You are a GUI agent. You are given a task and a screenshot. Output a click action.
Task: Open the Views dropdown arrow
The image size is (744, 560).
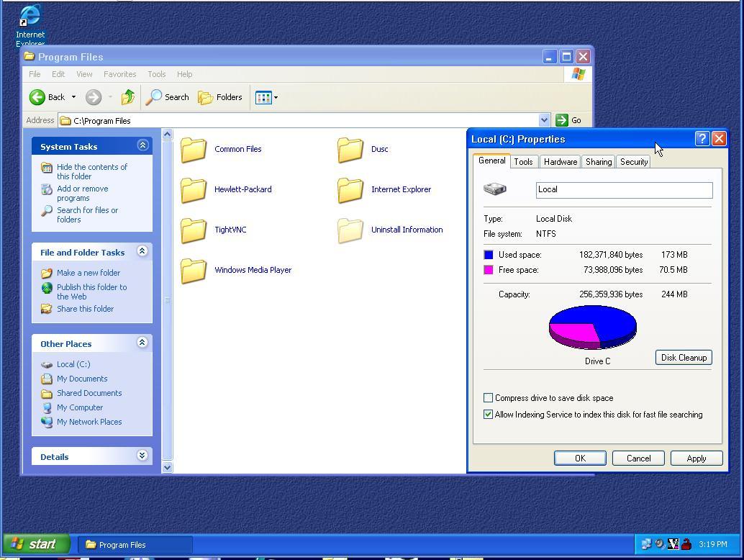pyautogui.click(x=276, y=98)
